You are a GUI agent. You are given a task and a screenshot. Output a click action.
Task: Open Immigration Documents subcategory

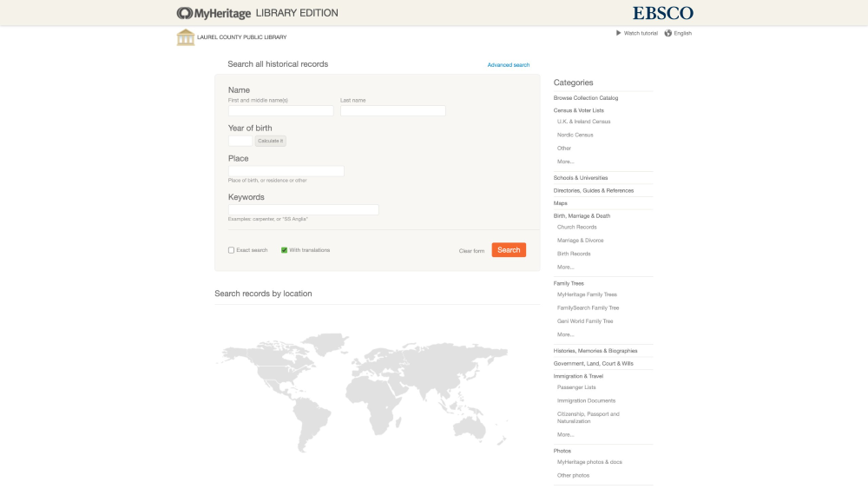pyautogui.click(x=586, y=401)
